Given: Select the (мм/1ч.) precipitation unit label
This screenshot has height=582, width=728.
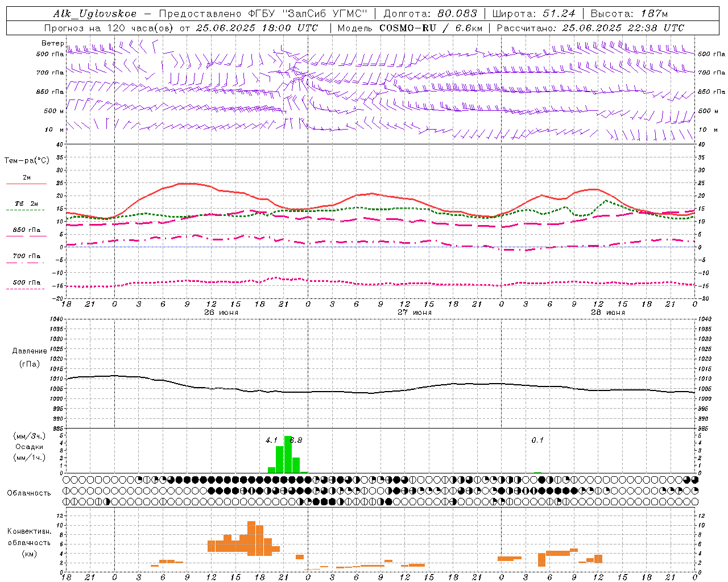Looking at the screenshot, I should pyautogui.click(x=28, y=458).
